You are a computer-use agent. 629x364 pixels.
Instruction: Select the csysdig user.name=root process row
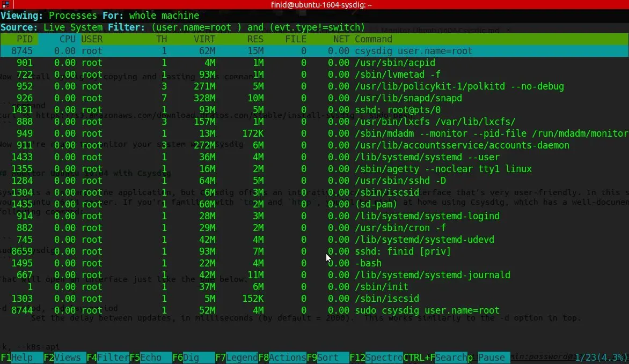point(314,51)
